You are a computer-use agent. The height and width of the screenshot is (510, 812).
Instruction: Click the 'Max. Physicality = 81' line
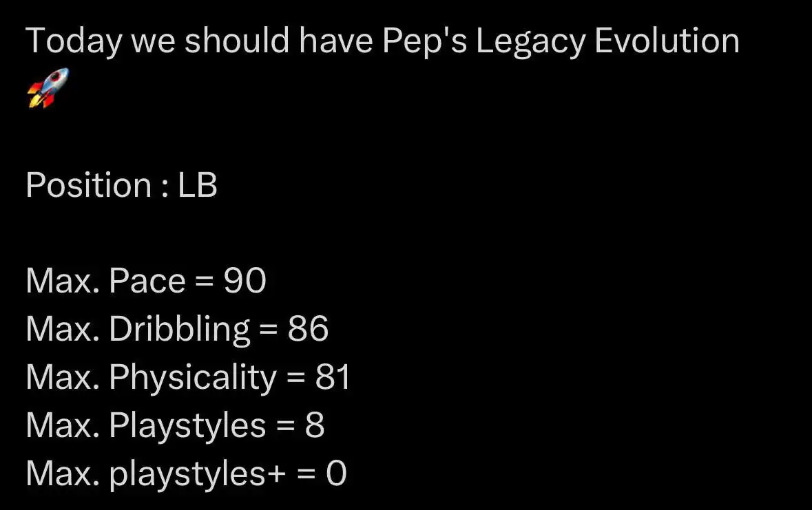coord(189,377)
